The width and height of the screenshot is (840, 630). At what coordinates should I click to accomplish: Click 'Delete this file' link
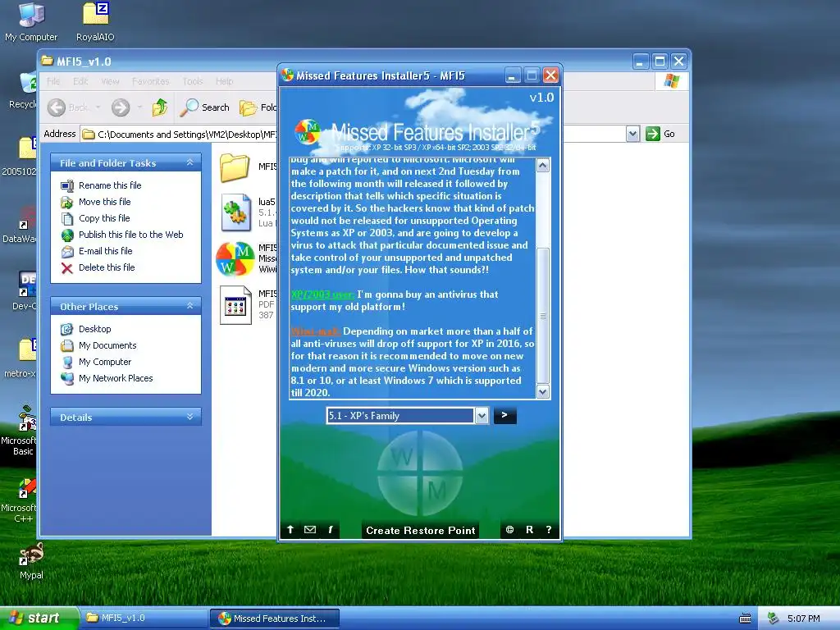coord(107,267)
